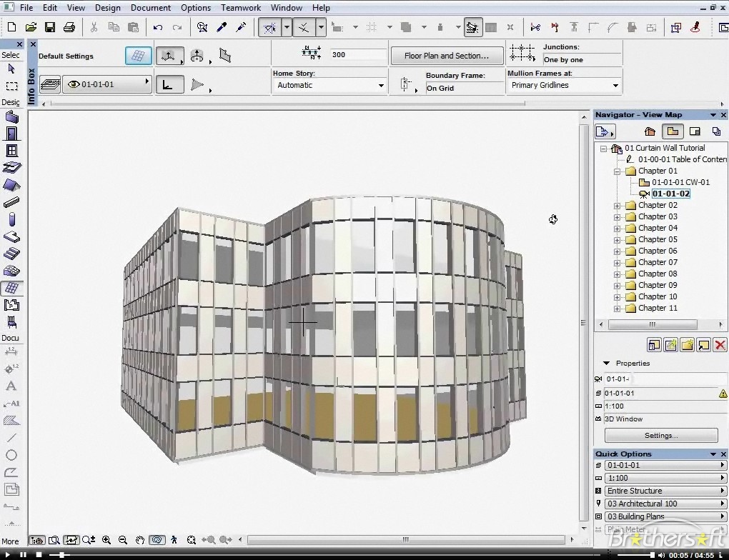Click the red delete X in Navigator

(x=720, y=346)
